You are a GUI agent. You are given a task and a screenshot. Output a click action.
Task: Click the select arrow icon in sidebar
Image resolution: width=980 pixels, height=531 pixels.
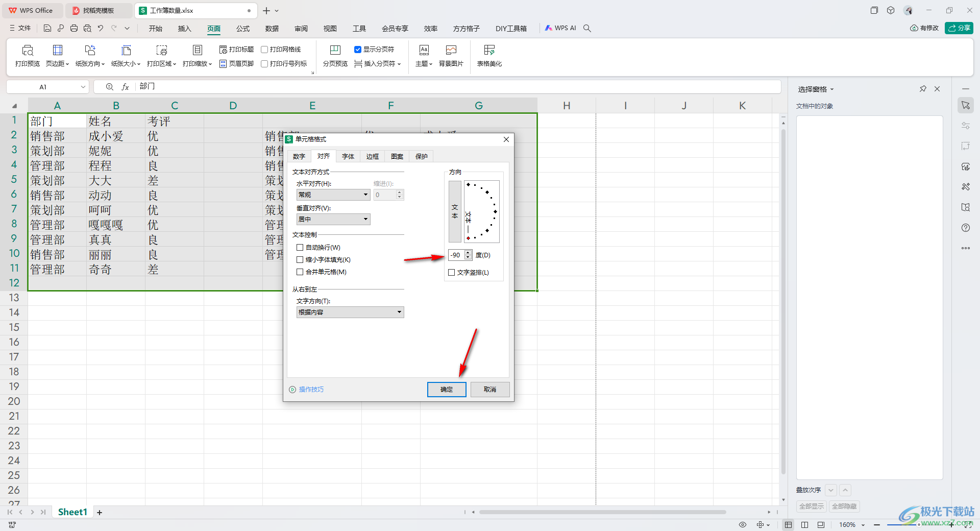pyautogui.click(x=966, y=105)
